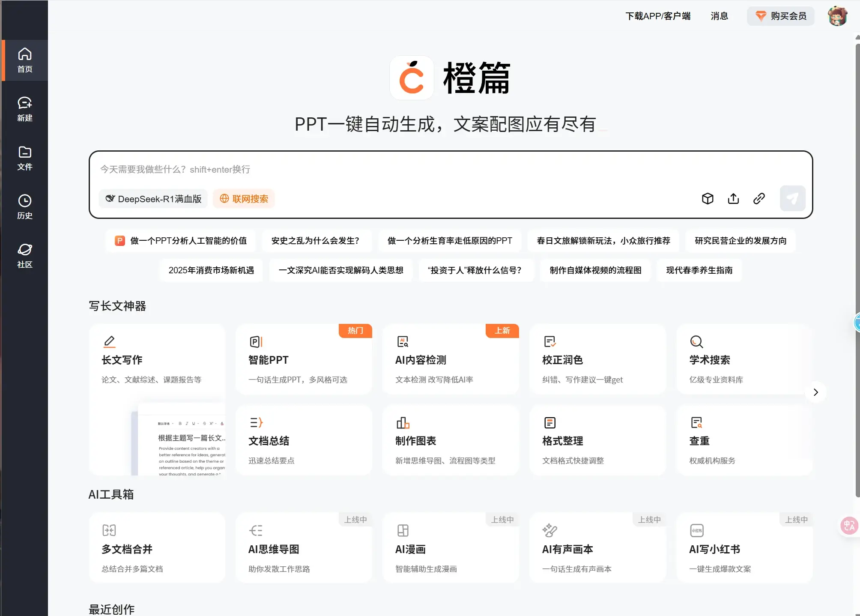Click the file upload icon in input box
Screen dimensions: 860x616
tap(733, 198)
